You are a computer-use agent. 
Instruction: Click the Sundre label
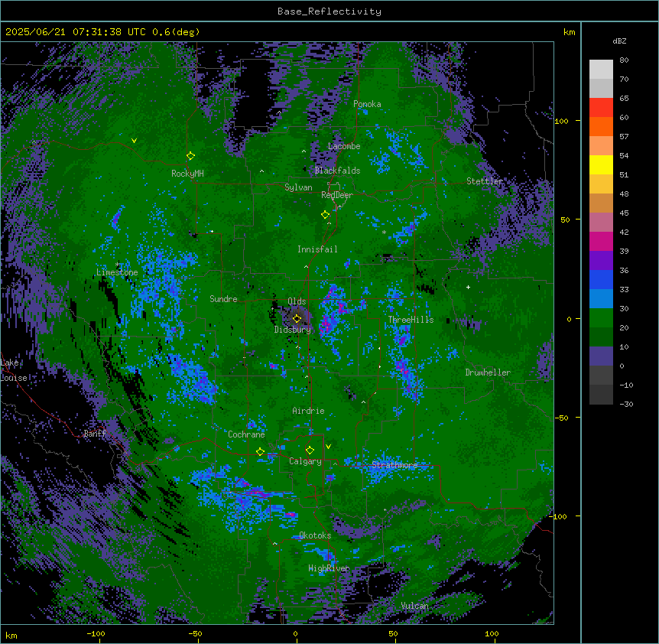tap(223, 299)
